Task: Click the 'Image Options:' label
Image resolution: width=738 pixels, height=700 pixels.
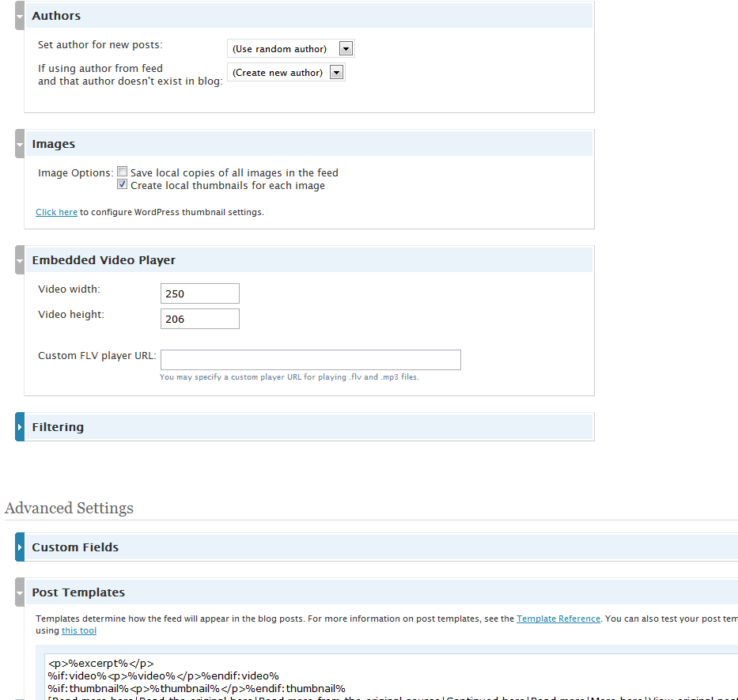Action: point(76,172)
